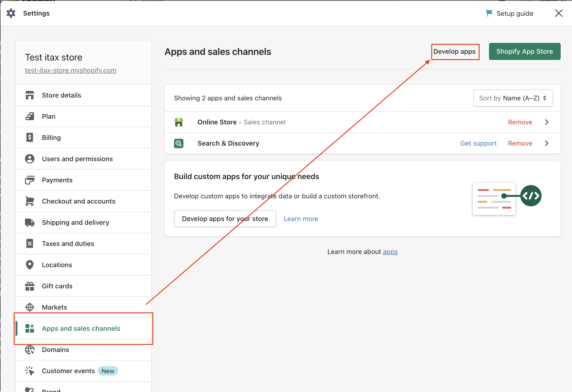Viewport: 572px width, 392px height.
Task: Click the Gift cards present icon
Action: pos(29,286)
